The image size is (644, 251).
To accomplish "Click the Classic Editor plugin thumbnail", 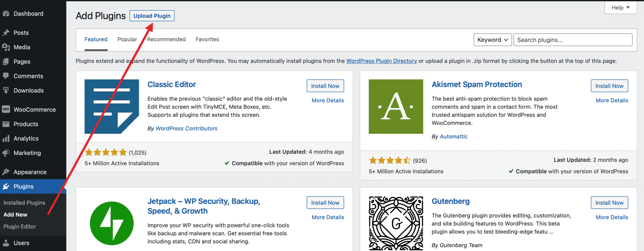I will [x=112, y=106].
